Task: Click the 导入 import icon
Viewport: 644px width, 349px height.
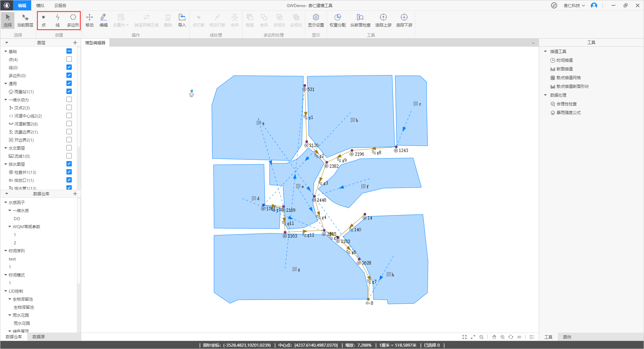Action: tap(182, 20)
